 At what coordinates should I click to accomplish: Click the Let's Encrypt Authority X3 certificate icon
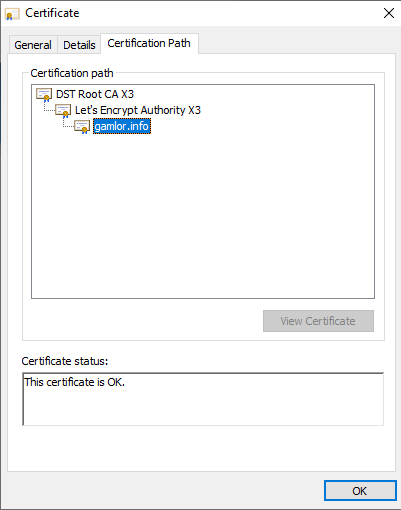(63, 111)
